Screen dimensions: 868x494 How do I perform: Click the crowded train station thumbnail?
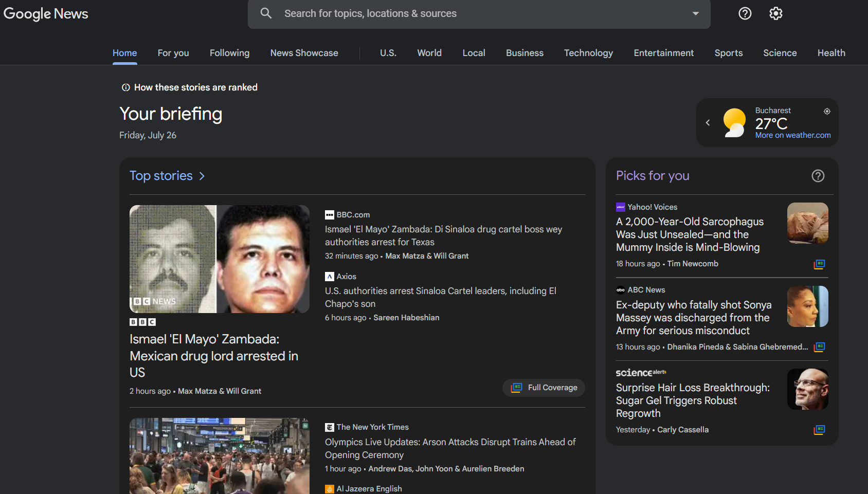[220, 456]
